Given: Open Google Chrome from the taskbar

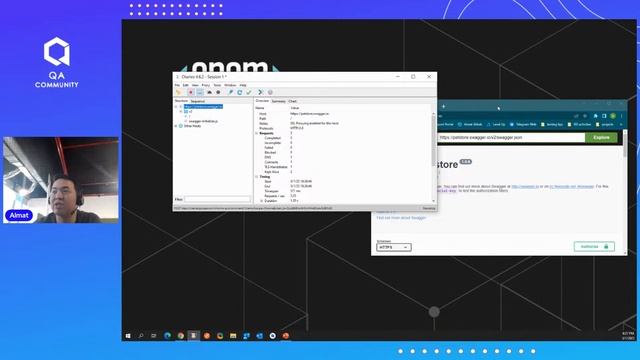Looking at the screenshot, I should pyautogui.click(x=180, y=336).
